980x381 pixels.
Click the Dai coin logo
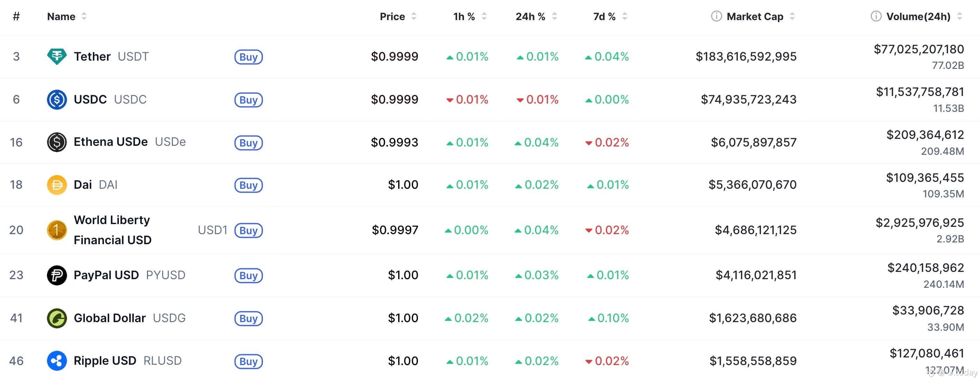57,185
